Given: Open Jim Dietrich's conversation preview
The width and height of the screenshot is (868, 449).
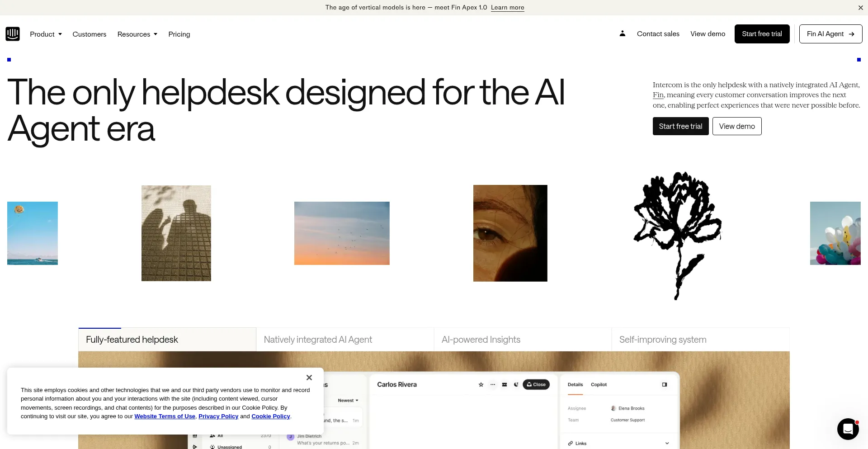Looking at the screenshot, I should [x=323, y=440].
